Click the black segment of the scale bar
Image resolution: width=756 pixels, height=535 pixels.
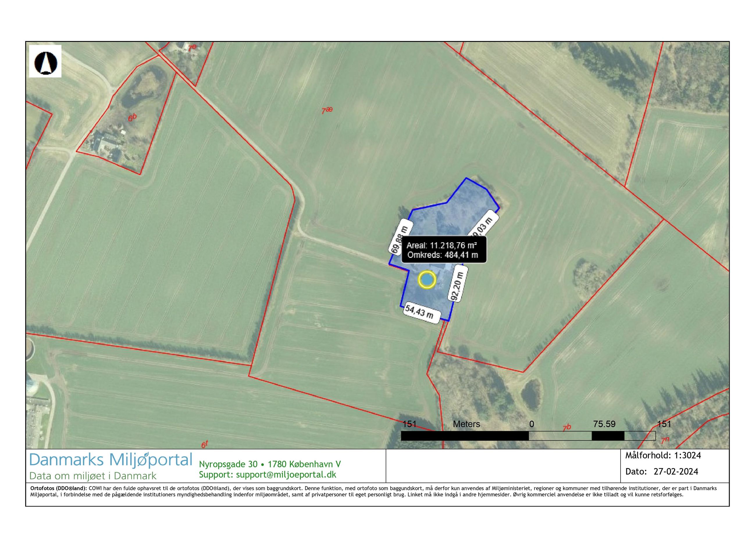[x=464, y=436]
